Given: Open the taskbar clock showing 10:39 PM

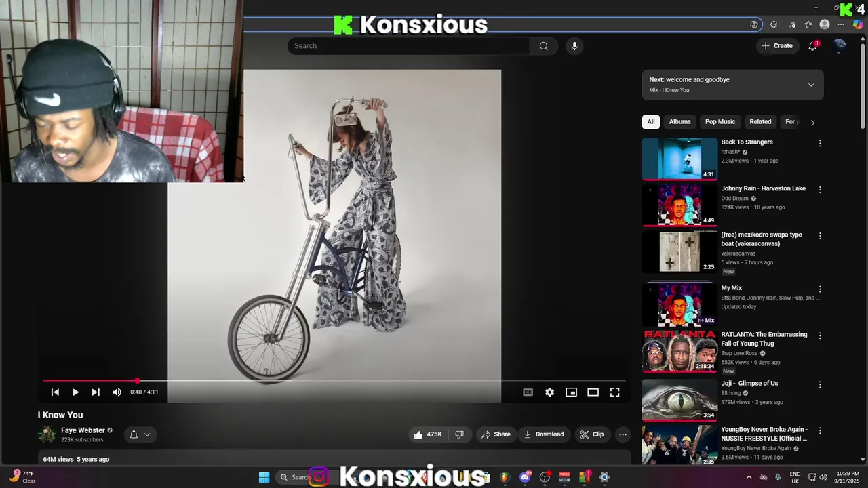Looking at the screenshot, I should pyautogui.click(x=848, y=477).
